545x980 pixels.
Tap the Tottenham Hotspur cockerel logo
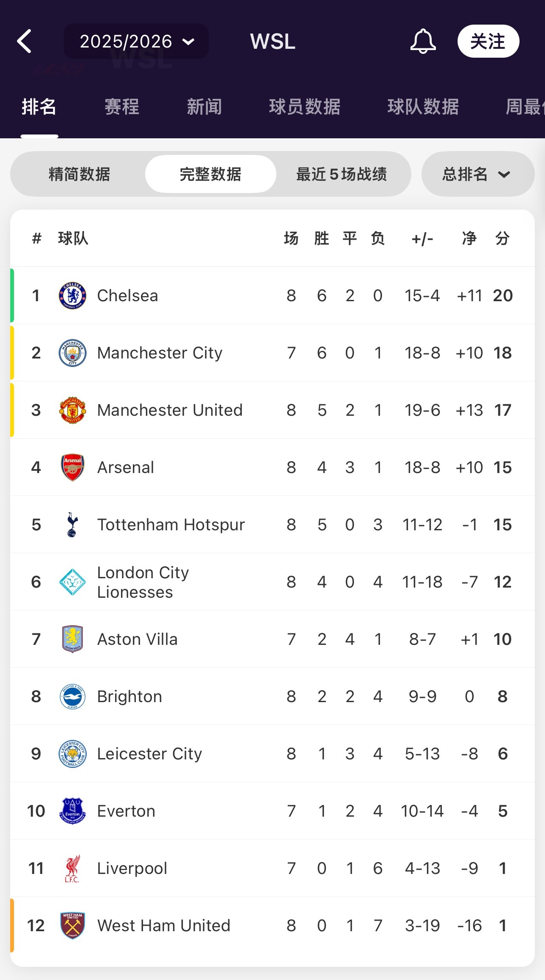click(x=73, y=525)
